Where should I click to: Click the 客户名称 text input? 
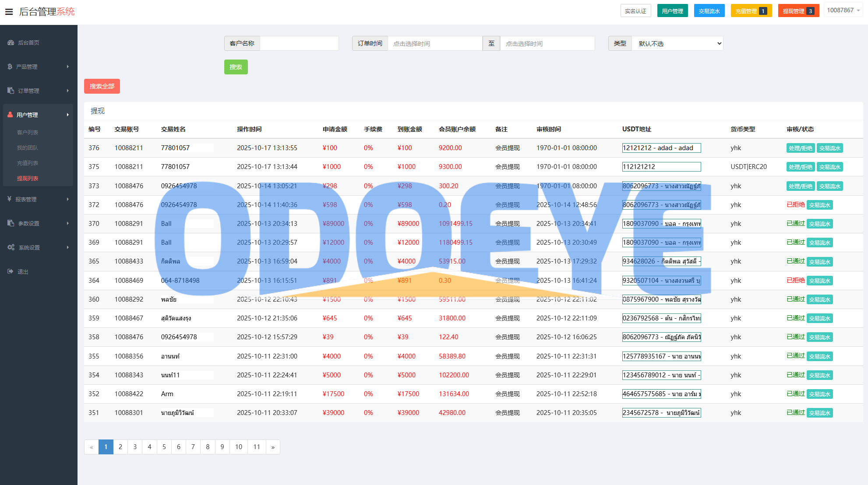299,43
